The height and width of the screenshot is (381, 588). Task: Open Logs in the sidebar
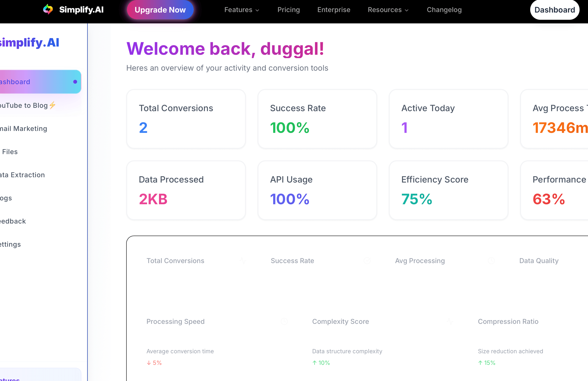pos(40,198)
